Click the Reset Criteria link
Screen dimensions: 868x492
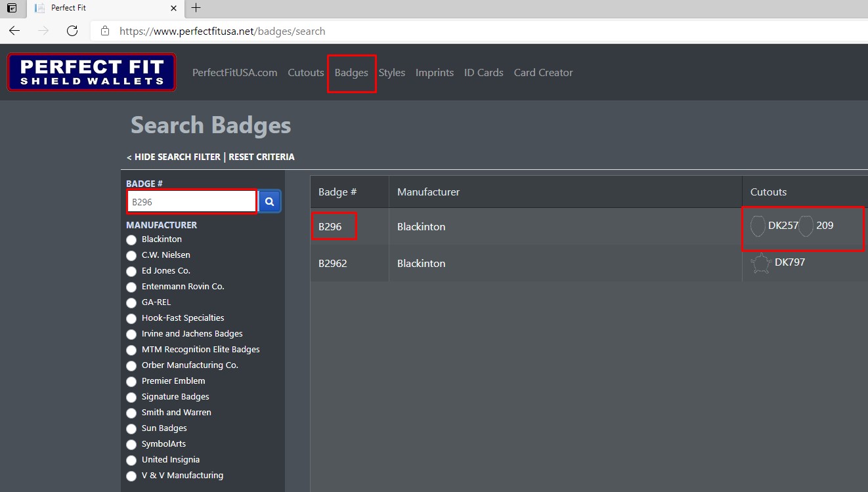(x=261, y=157)
